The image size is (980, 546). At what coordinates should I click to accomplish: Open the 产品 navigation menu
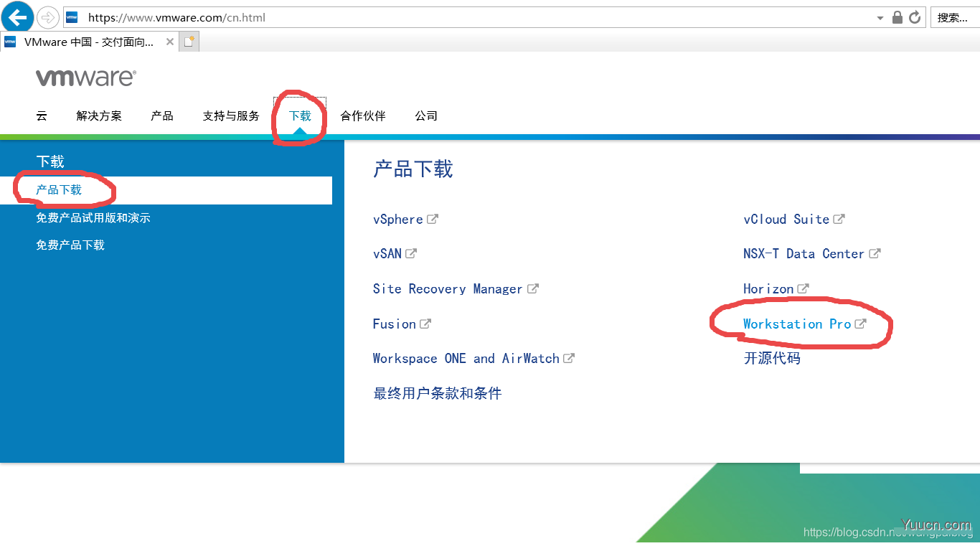pyautogui.click(x=162, y=116)
